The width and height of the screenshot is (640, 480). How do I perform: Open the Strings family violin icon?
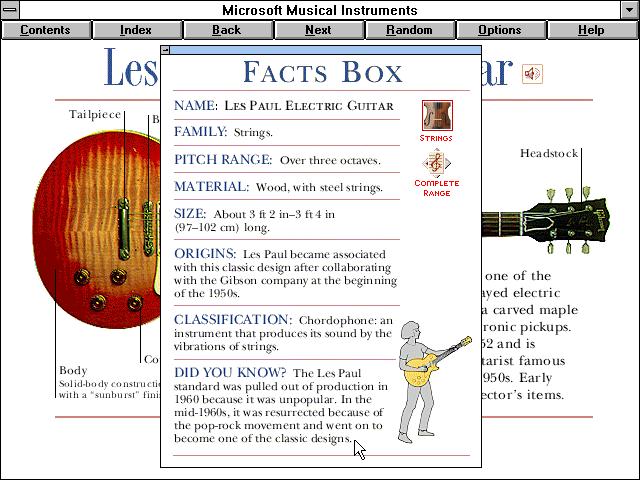coord(437,115)
